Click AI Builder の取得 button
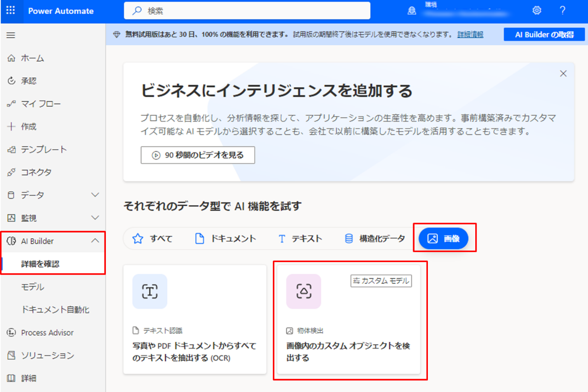 (x=544, y=35)
